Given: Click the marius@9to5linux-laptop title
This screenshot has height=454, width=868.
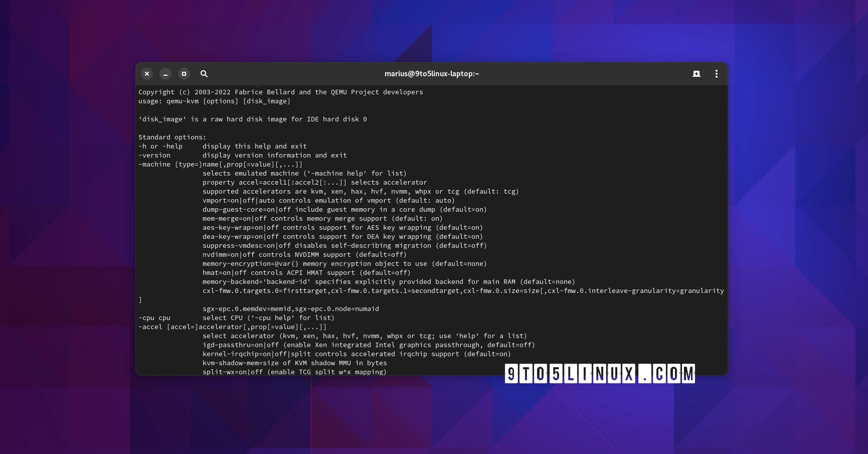Looking at the screenshot, I should 431,74.
